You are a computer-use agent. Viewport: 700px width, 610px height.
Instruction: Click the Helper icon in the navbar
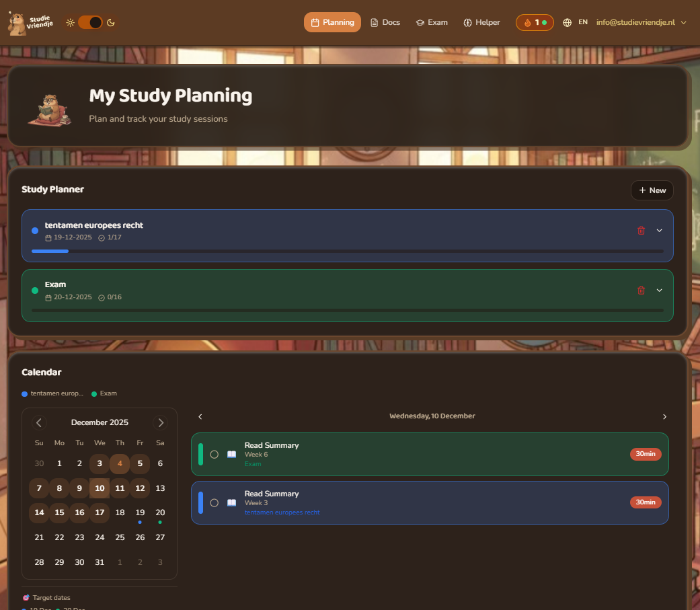pyautogui.click(x=467, y=22)
